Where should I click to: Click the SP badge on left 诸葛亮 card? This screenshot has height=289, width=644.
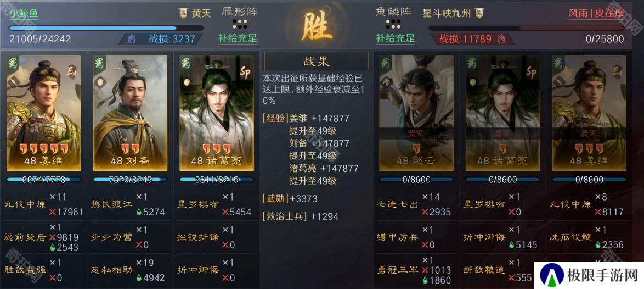(245, 73)
